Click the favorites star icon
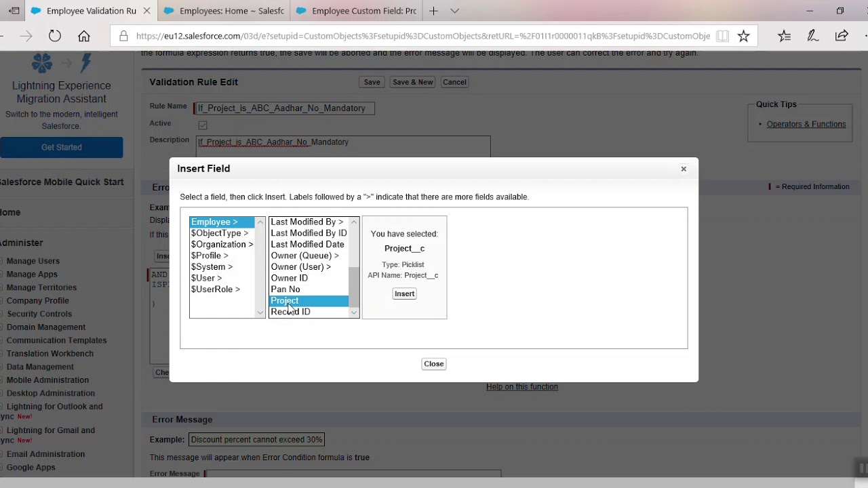This screenshot has width=868, height=488. [744, 37]
